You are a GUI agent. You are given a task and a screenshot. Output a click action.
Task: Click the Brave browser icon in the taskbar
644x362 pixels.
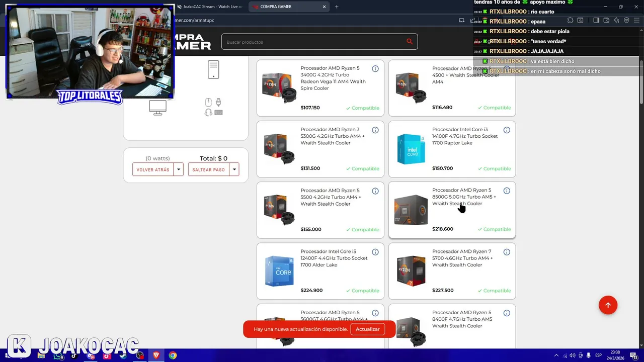(156, 355)
